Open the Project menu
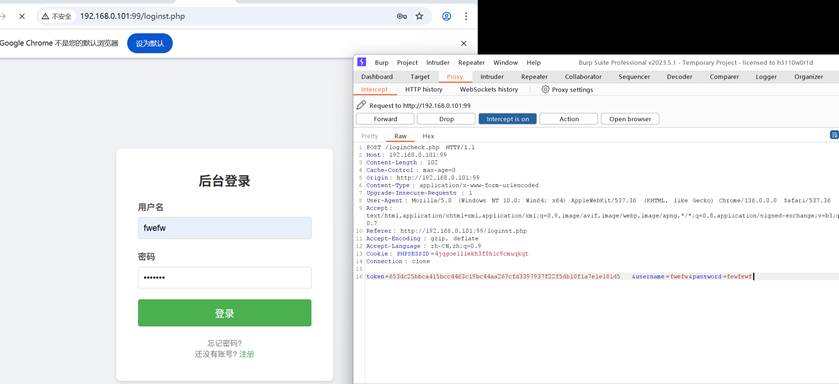The width and height of the screenshot is (839, 384). tap(407, 63)
